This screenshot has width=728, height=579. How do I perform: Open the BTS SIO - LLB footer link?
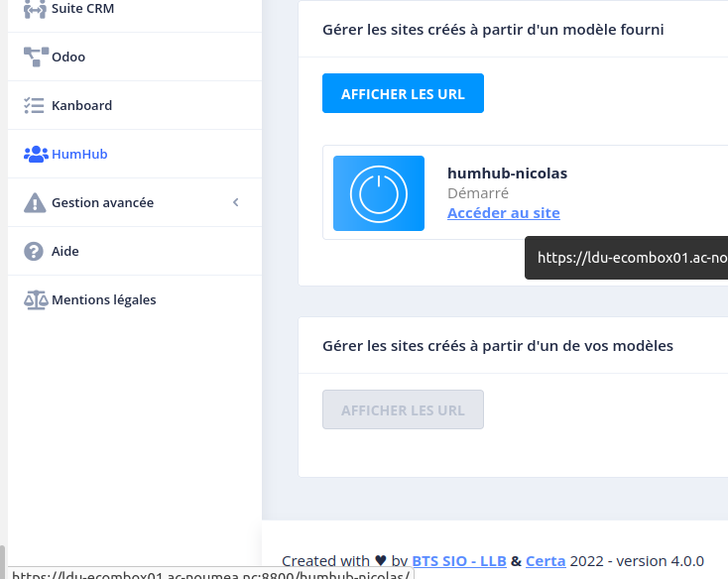tap(458, 560)
